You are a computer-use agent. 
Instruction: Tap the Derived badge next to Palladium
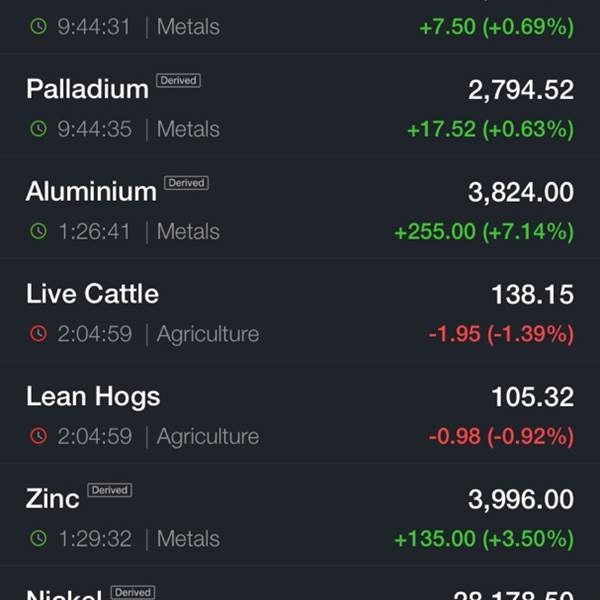(x=178, y=80)
